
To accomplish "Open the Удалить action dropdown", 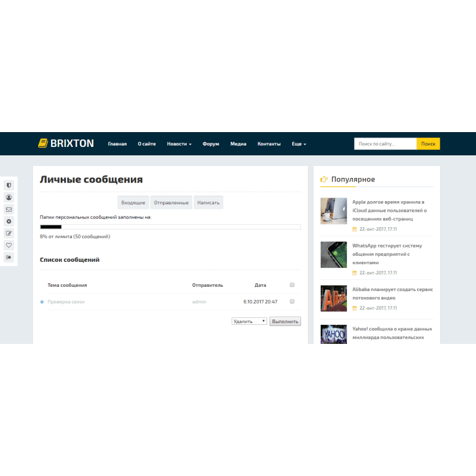I will click(249, 321).
